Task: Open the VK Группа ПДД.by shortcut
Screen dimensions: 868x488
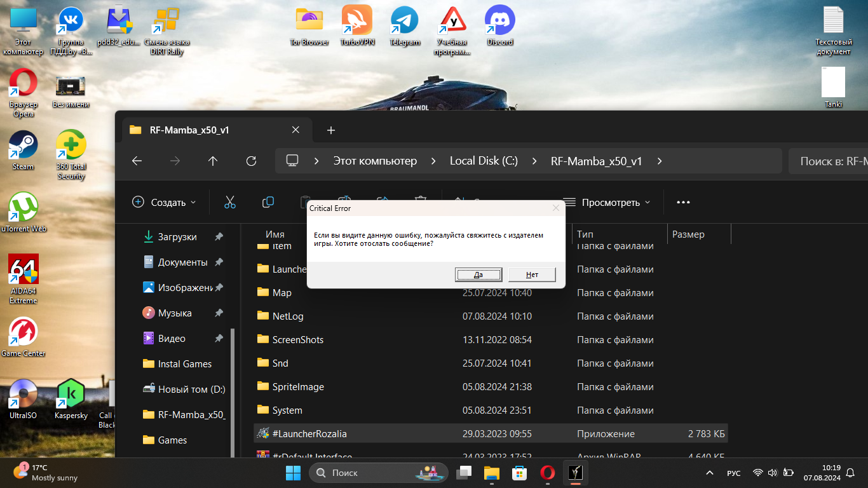Action: 71,30
